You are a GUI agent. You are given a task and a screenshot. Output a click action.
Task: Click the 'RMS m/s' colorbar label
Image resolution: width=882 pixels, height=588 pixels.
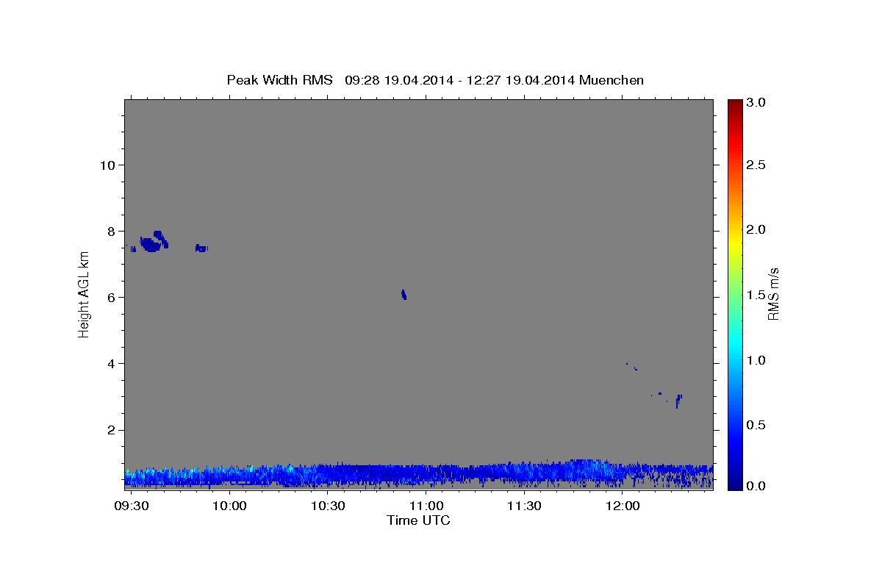774,294
